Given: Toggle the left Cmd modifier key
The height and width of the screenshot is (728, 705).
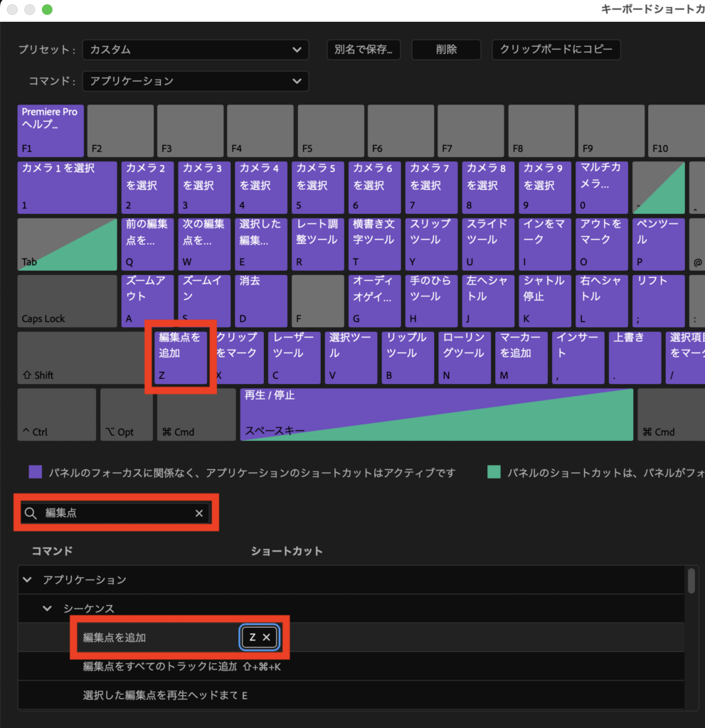Looking at the screenshot, I should coord(196,414).
